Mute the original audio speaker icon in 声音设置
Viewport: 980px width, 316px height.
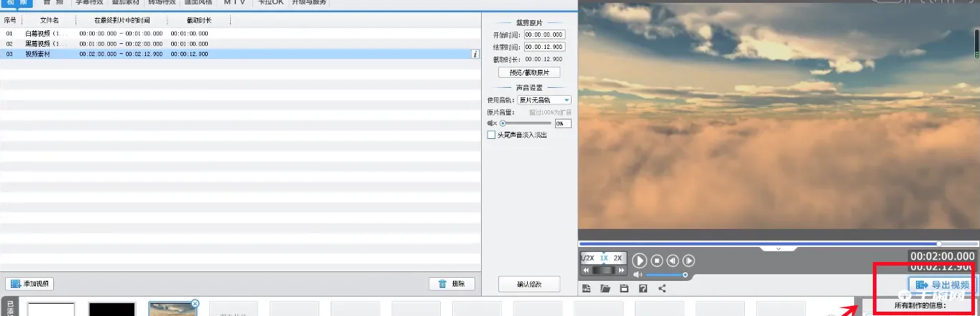coord(493,124)
